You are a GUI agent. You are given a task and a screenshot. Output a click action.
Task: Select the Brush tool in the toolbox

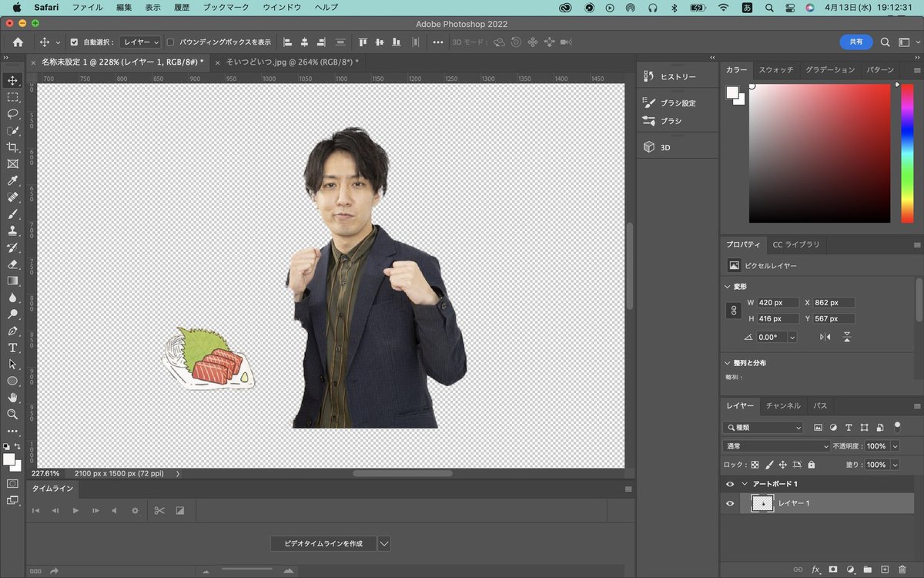click(12, 213)
